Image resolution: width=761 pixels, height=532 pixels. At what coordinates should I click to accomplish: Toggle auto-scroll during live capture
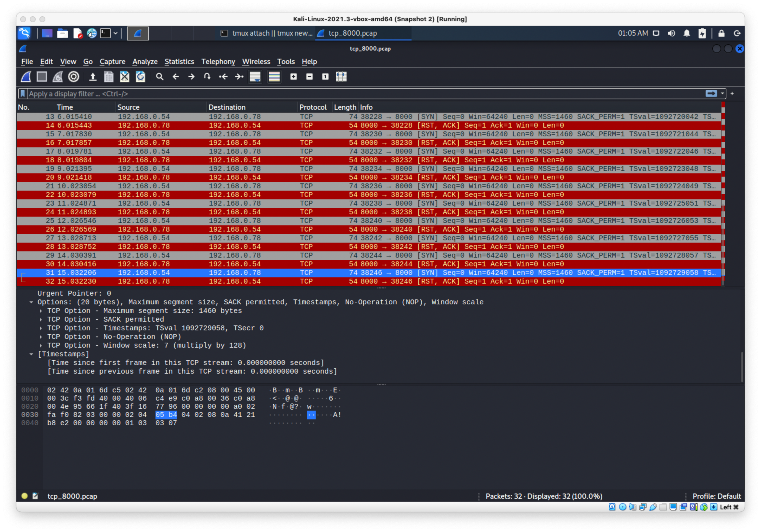(x=255, y=77)
